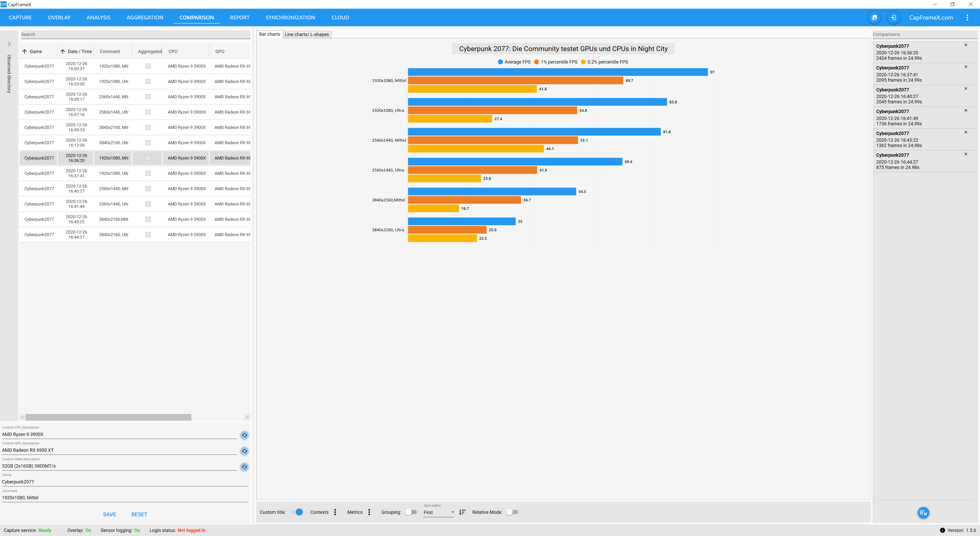Open the Contexts options menu
Viewport: 980px width, 536px height.
click(335, 512)
